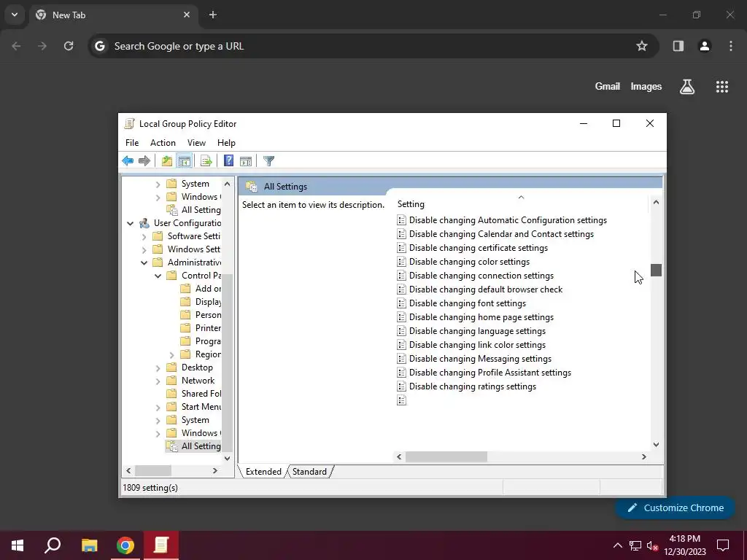Select 'Disable changing Automatic Configuration settings'

(508, 220)
